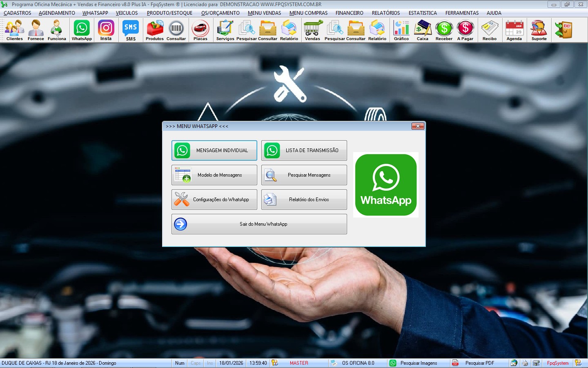Open the FINANCEIRO menu
Image resolution: width=588 pixels, height=368 pixels.
click(x=349, y=13)
